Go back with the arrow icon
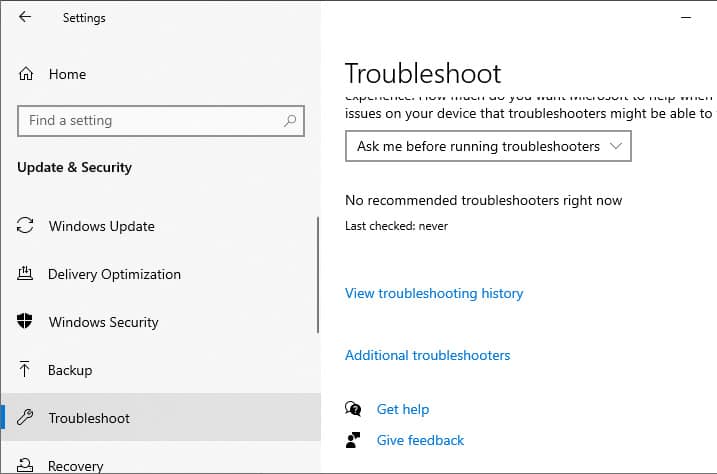Screen dimensions: 717x474 coord(25,17)
